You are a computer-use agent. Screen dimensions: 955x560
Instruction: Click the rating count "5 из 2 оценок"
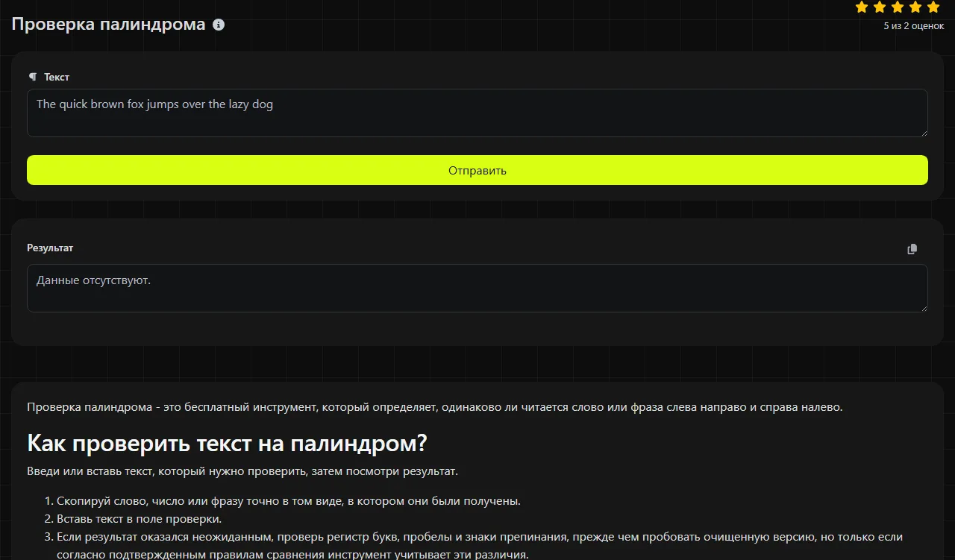click(x=914, y=26)
